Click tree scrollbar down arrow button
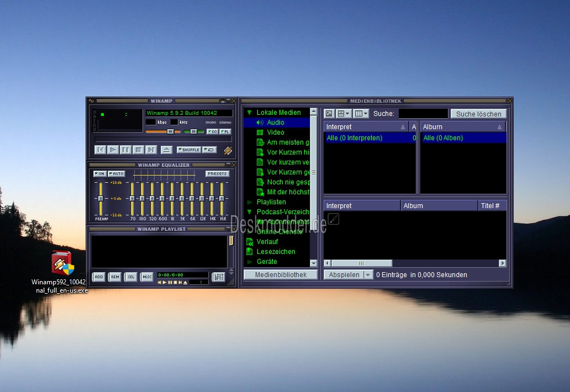Screen dimensions: 570x392 314,263
